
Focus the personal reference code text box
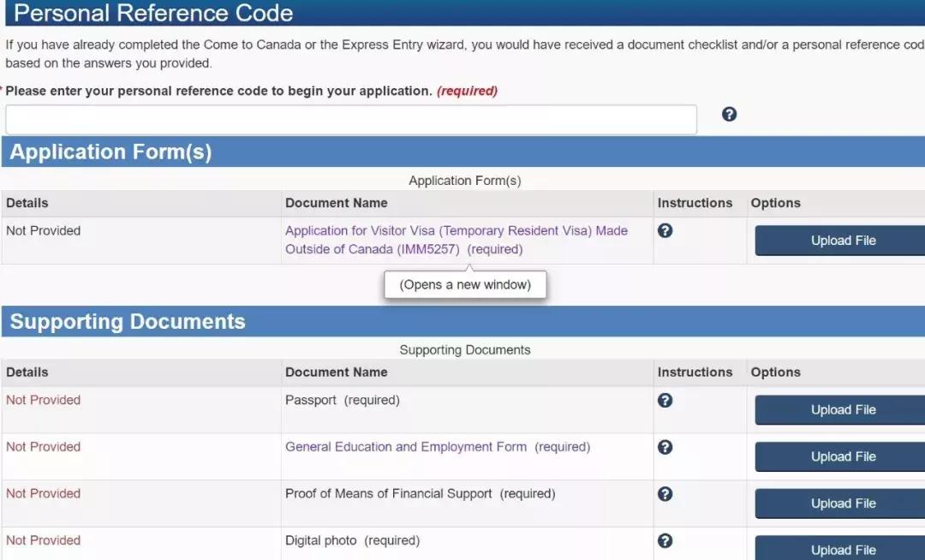(x=351, y=120)
